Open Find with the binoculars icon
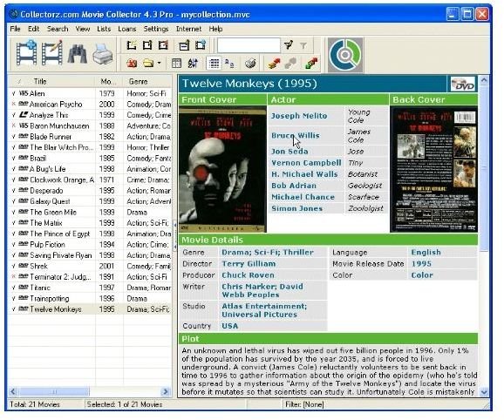This screenshot has width=504, height=420. point(77,54)
